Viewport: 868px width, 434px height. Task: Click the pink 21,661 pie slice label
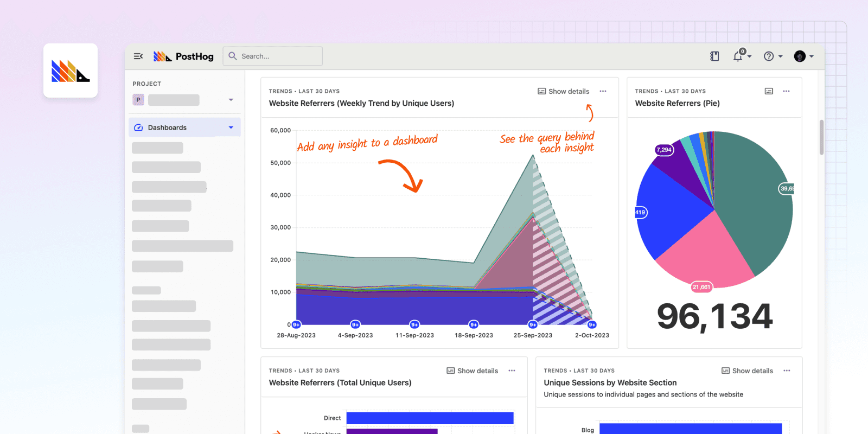click(x=701, y=287)
